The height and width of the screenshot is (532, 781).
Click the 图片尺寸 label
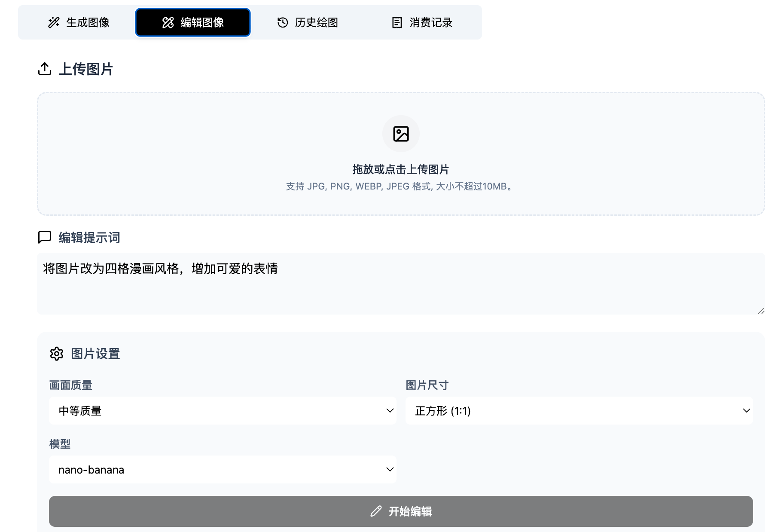427,385
